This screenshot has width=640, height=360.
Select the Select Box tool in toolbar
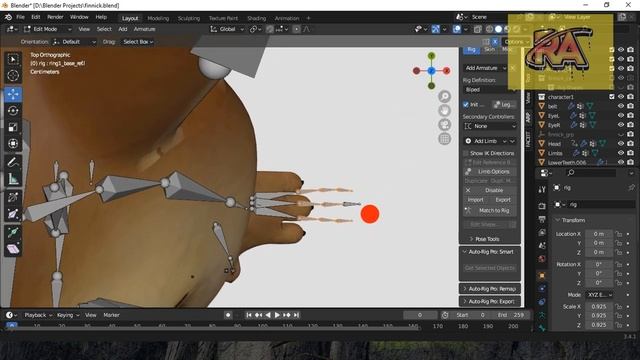point(13,60)
